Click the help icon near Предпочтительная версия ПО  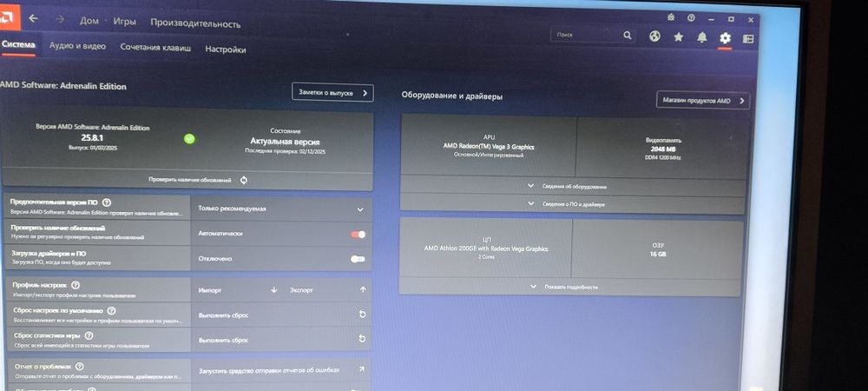pyautogui.click(x=107, y=202)
